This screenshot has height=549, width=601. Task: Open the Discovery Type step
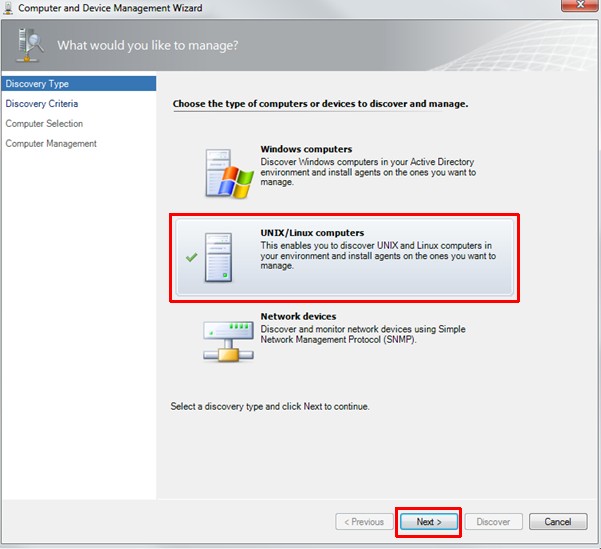click(79, 84)
